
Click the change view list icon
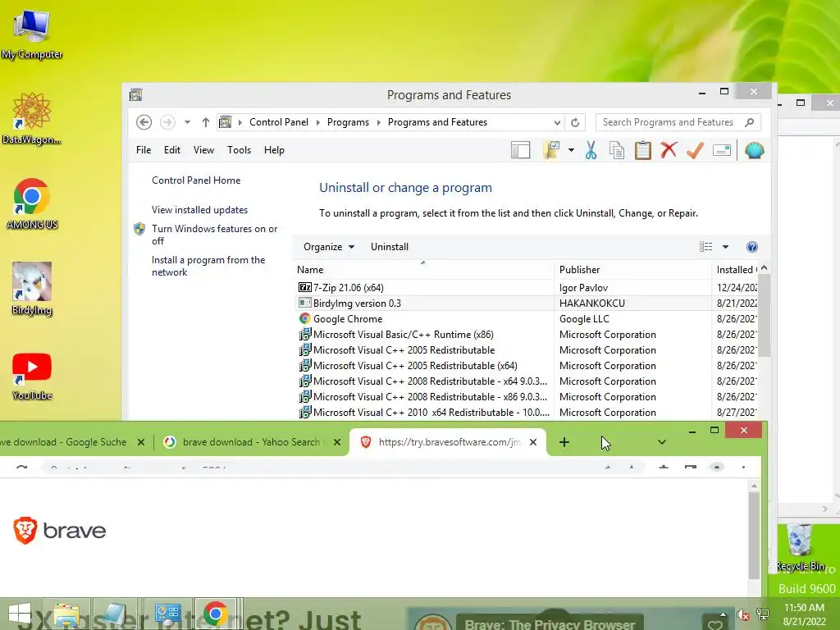[x=706, y=247]
